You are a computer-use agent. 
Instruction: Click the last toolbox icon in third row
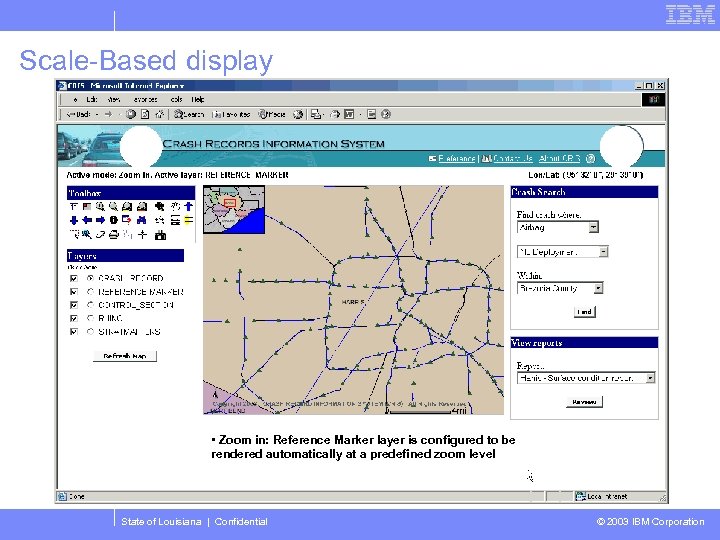coord(160,235)
